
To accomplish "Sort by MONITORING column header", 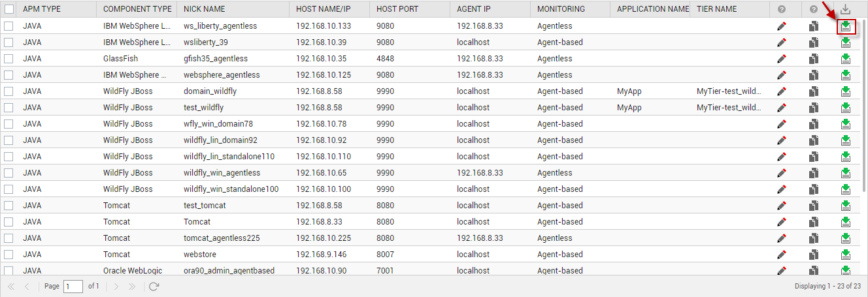I will (x=561, y=9).
